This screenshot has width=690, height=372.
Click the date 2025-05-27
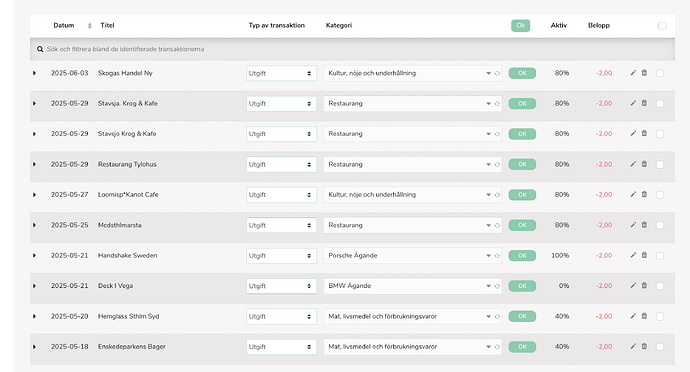(x=70, y=195)
